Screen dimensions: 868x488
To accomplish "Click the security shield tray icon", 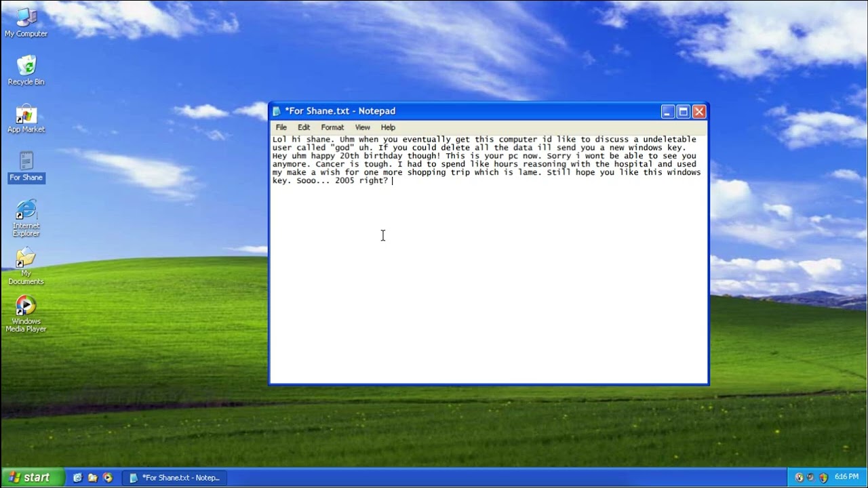I will 823,478.
